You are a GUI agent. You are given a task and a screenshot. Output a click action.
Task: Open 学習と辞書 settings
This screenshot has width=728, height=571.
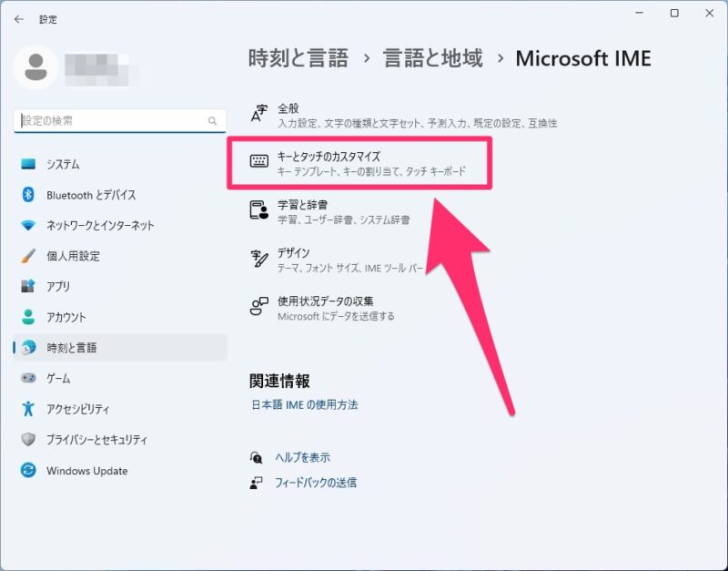[x=330, y=211]
